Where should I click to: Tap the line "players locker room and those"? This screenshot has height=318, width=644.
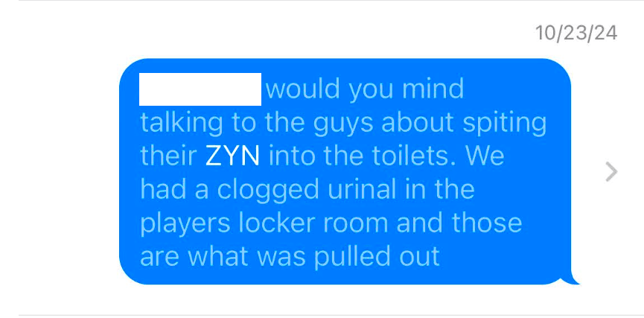(x=331, y=223)
